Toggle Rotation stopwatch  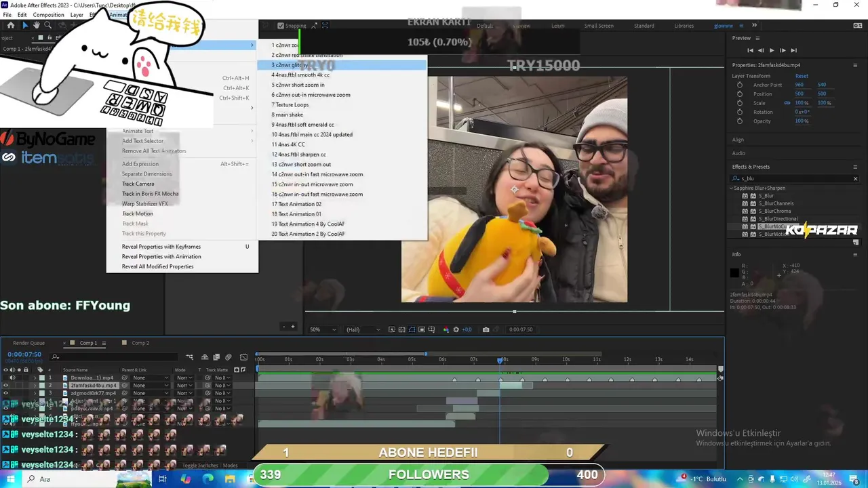click(x=740, y=112)
